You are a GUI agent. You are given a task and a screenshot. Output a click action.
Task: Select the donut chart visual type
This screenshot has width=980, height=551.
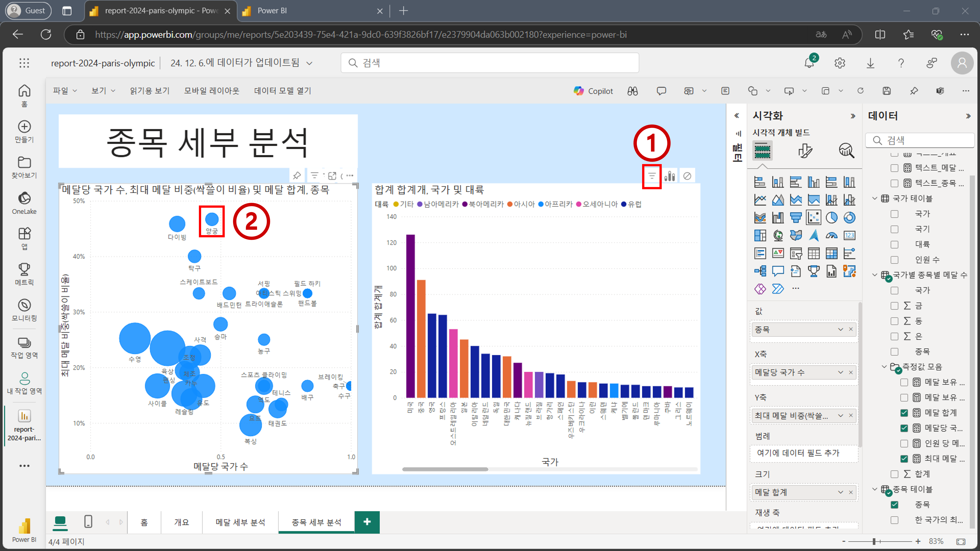[849, 218]
